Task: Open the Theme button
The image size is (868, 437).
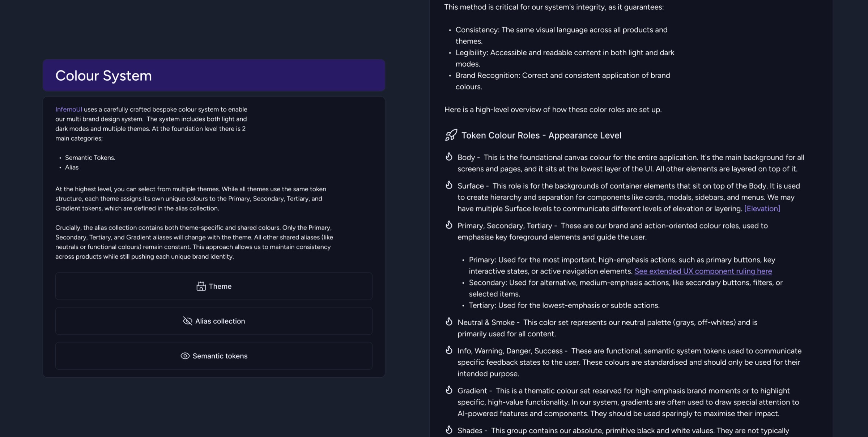Action: click(x=214, y=286)
